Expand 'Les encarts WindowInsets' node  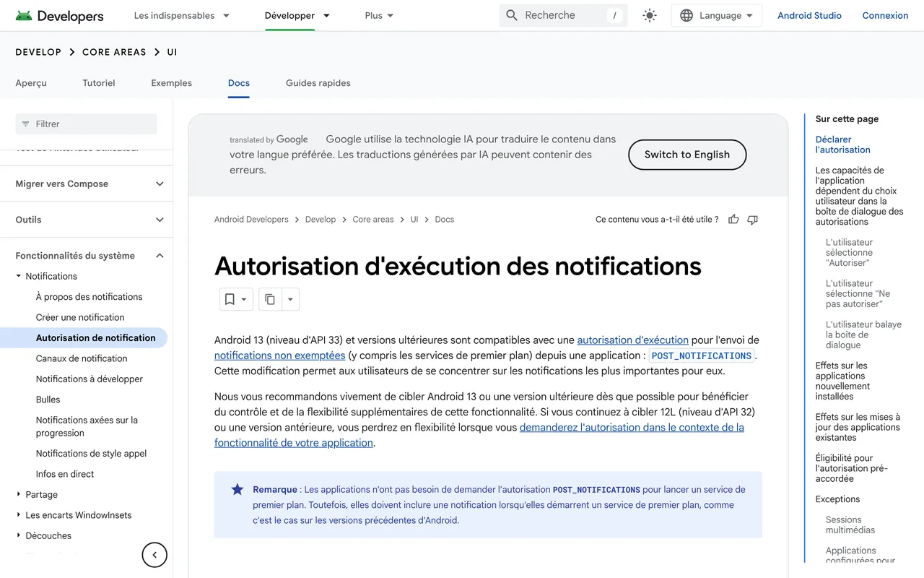tap(19, 515)
